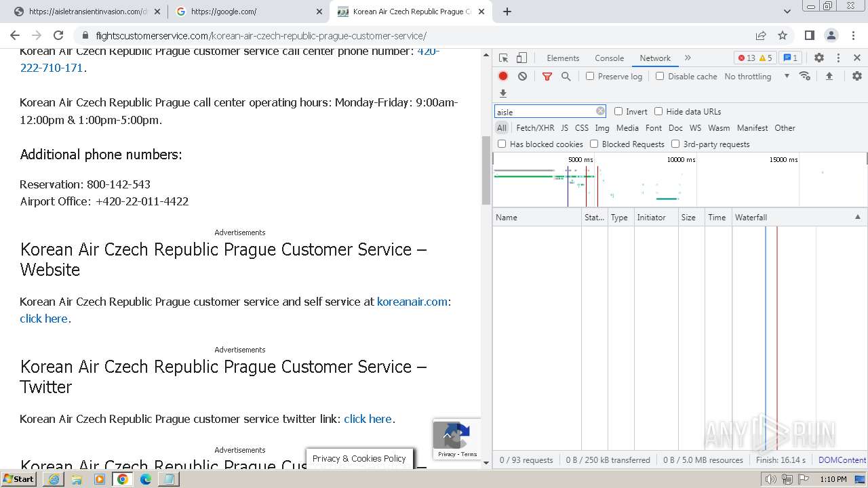This screenshot has width=868, height=488.
Task: Follow the website 'click here' link
Action: pos(44,319)
